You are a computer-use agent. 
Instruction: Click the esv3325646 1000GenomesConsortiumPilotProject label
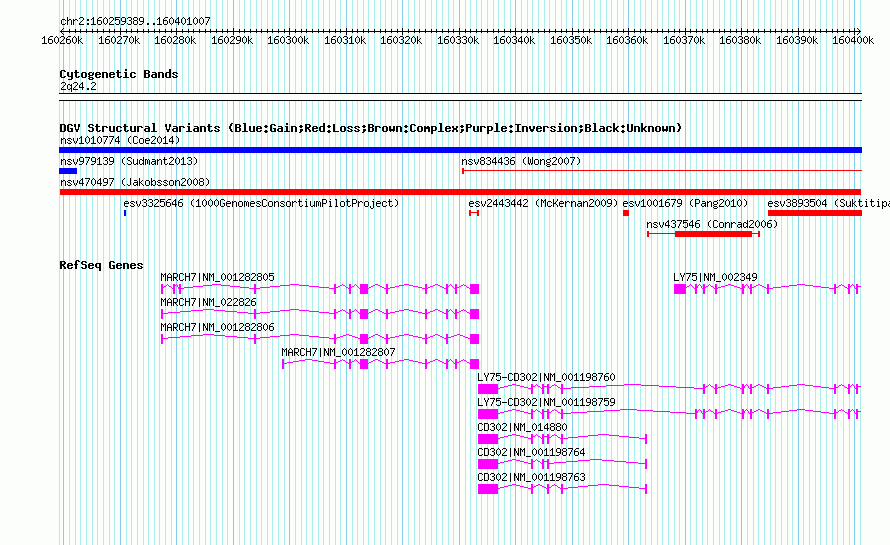pos(261,203)
